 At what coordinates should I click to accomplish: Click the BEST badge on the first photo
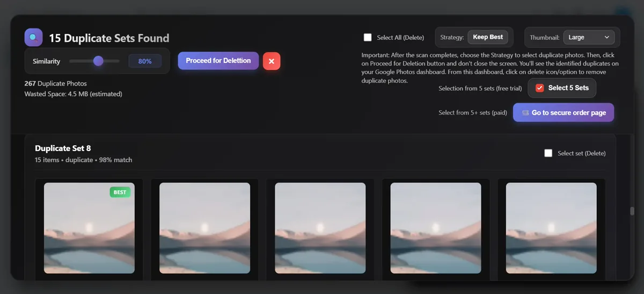pyautogui.click(x=120, y=192)
